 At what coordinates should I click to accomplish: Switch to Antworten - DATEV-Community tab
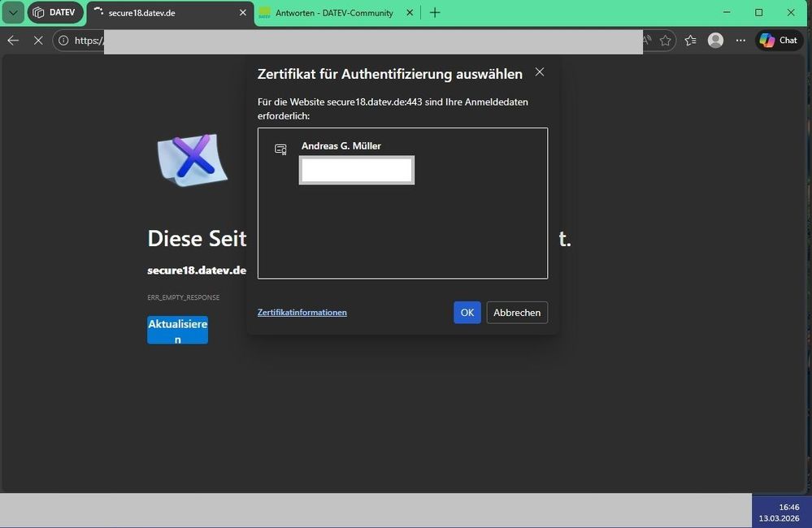pyautogui.click(x=334, y=13)
